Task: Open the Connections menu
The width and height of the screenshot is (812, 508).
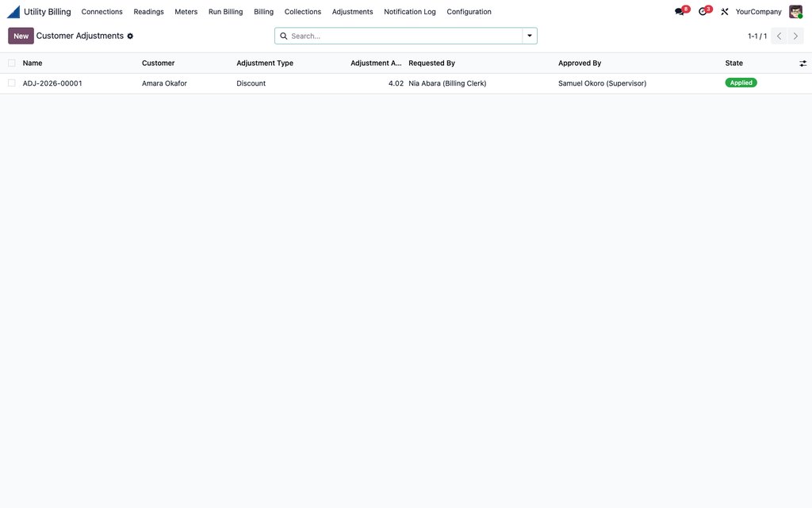Action: [102, 11]
